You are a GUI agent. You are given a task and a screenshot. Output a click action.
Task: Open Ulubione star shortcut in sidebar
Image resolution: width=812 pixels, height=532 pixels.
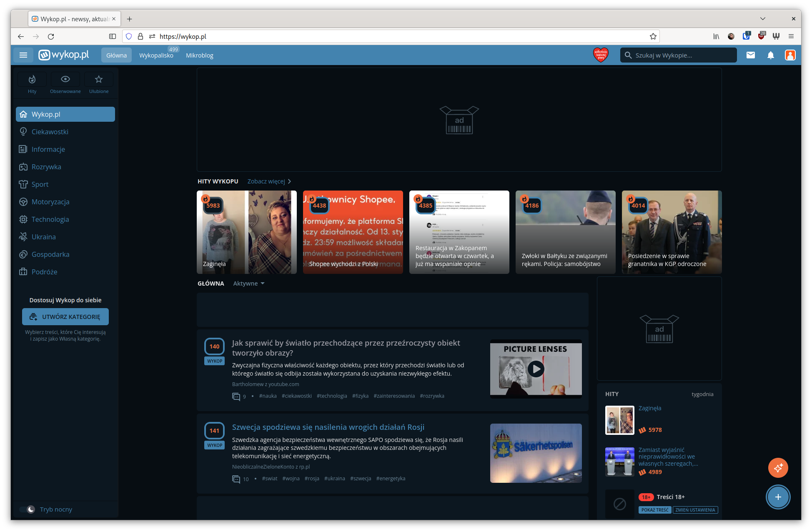(99, 79)
